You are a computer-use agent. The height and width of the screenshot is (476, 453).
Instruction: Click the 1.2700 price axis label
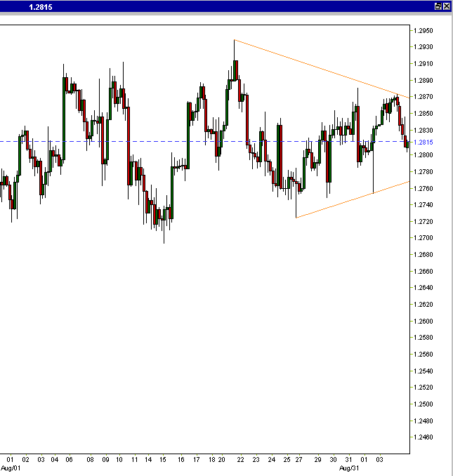(x=424, y=238)
